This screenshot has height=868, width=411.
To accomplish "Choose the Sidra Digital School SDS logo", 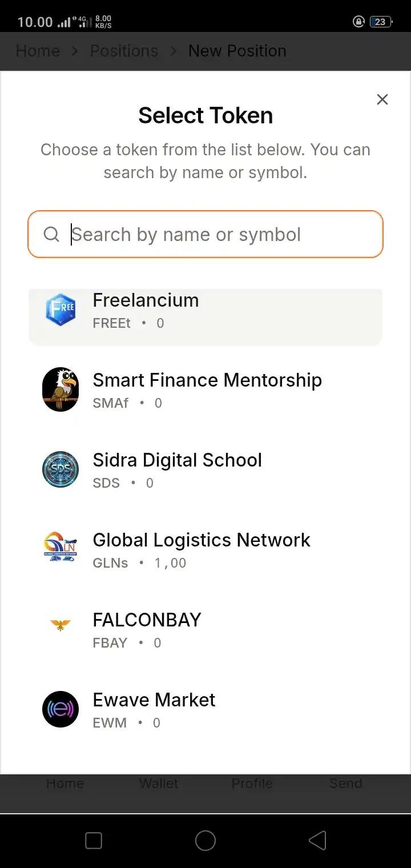I will [x=61, y=469].
